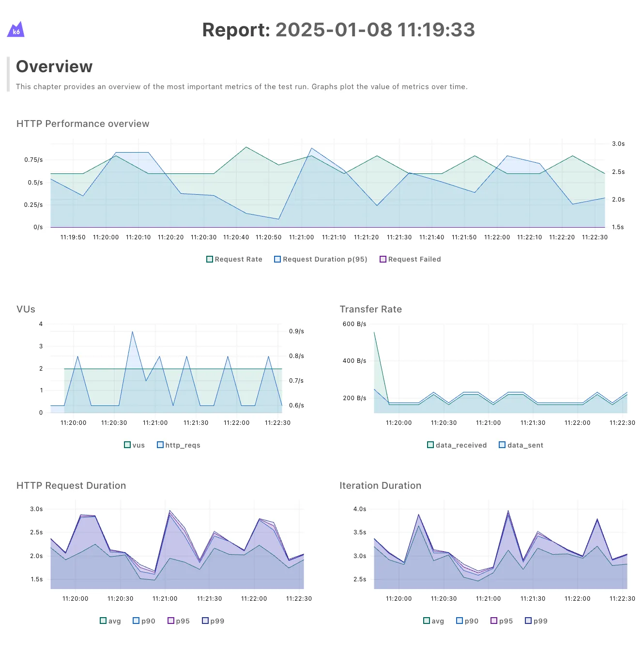Toggle the Request Duration p(95) legend entry
This screenshot has width=644, height=653.
pos(321,259)
